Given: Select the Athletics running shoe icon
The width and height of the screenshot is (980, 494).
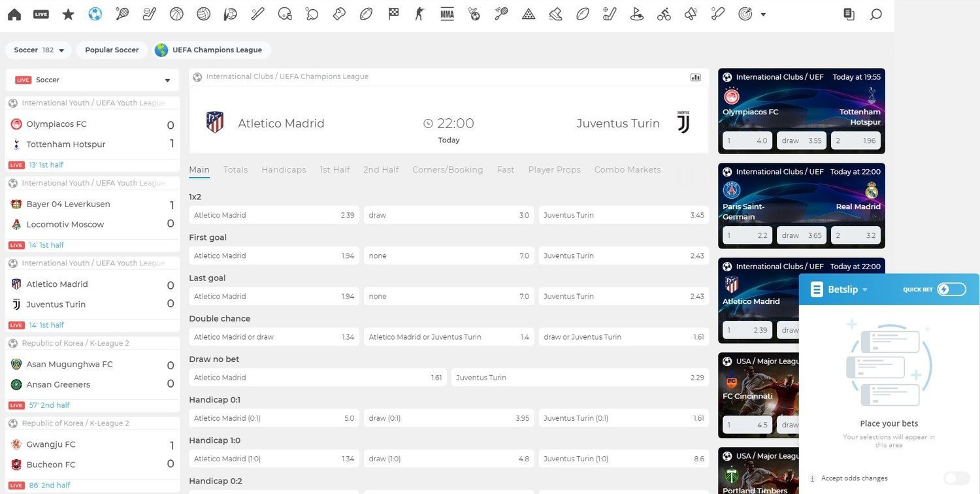Looking at the screenshot, I should (555, 14).
